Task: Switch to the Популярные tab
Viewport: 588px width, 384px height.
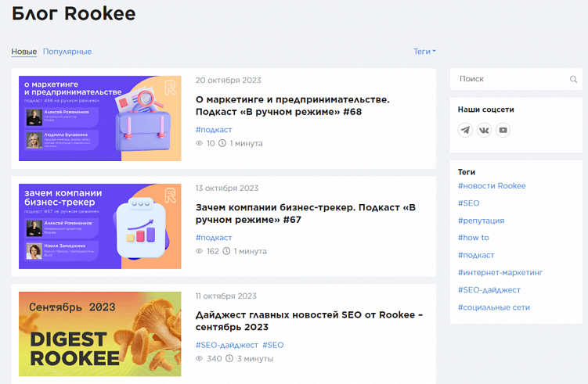Action: point(67,52)
